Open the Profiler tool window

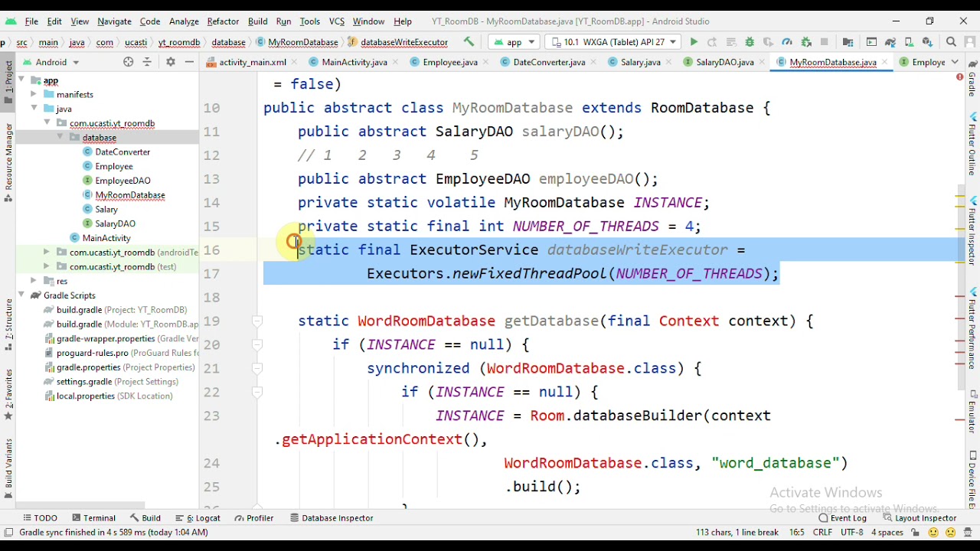254,518
